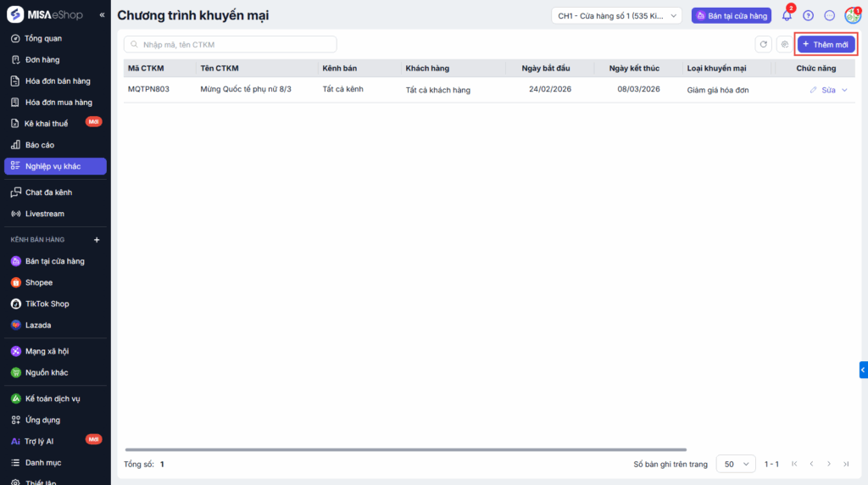Click search magnifier icon
Screen dimensions: 868x485
135,44
